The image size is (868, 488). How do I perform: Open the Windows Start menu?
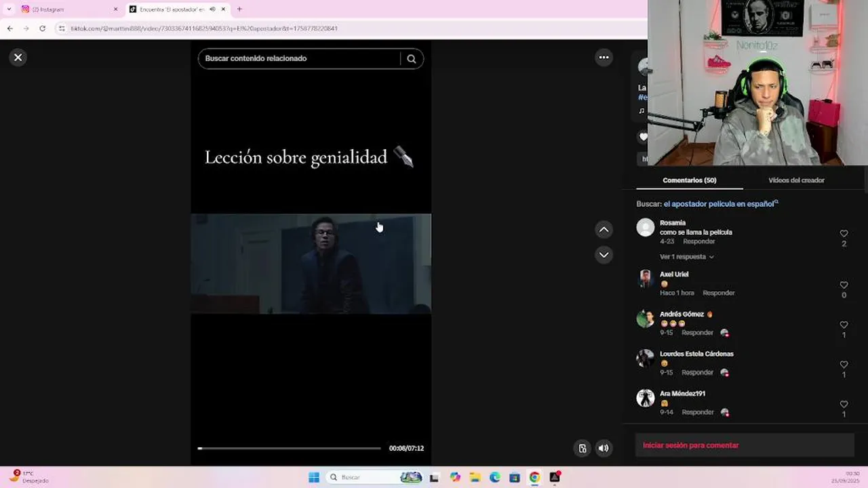click(x=313, y=477)
